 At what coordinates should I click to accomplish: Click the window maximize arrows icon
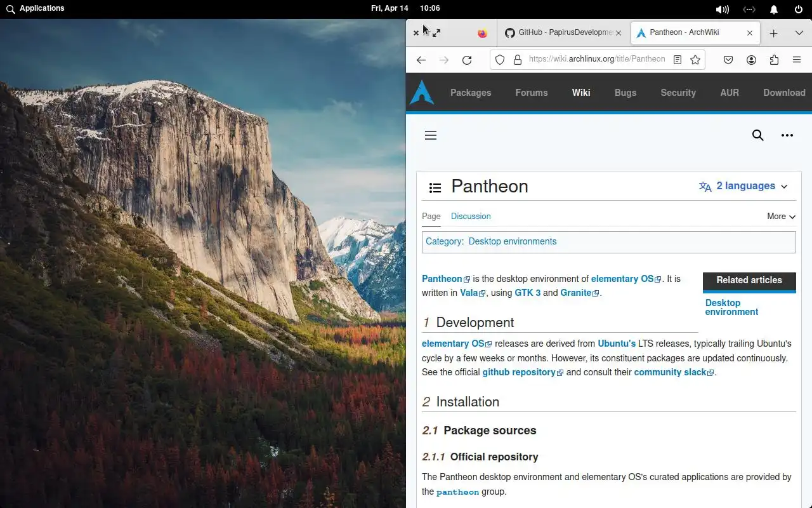[x=436, y=32]
